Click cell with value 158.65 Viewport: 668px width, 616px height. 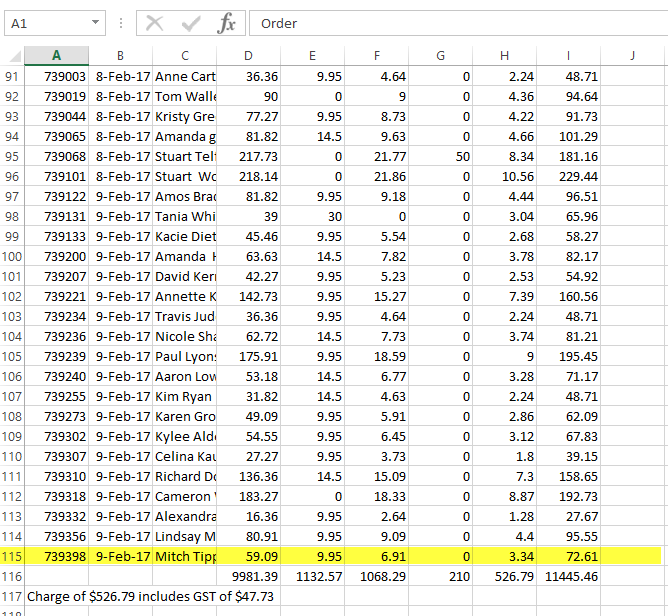pyautogui.click(x=568, y=477)
